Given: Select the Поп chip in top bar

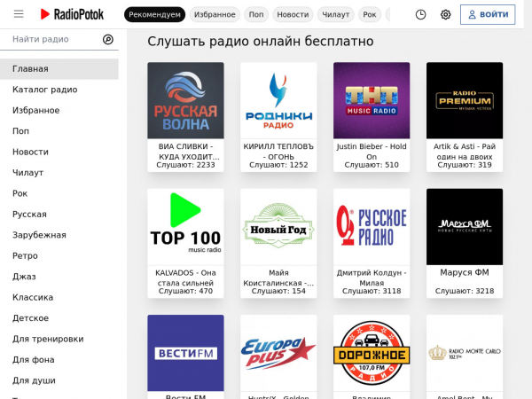Looking at the screenshot, I should 256,14.
